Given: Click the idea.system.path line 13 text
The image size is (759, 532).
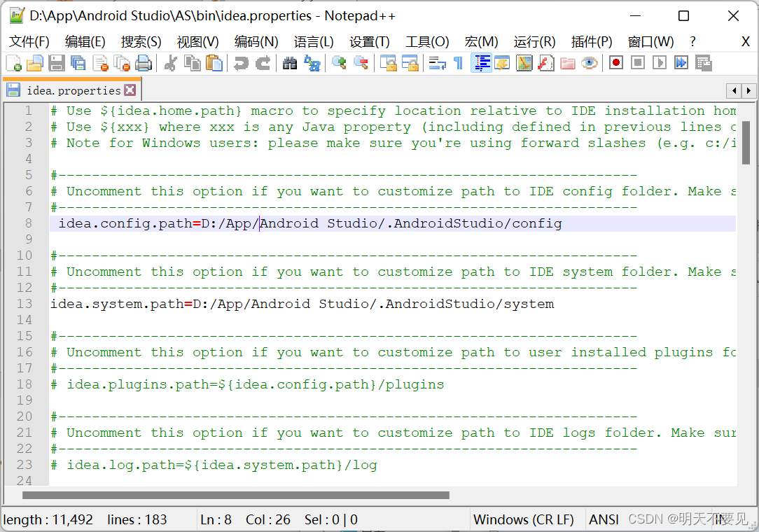Looking at the screenshot, I should (x=302, y=304).
